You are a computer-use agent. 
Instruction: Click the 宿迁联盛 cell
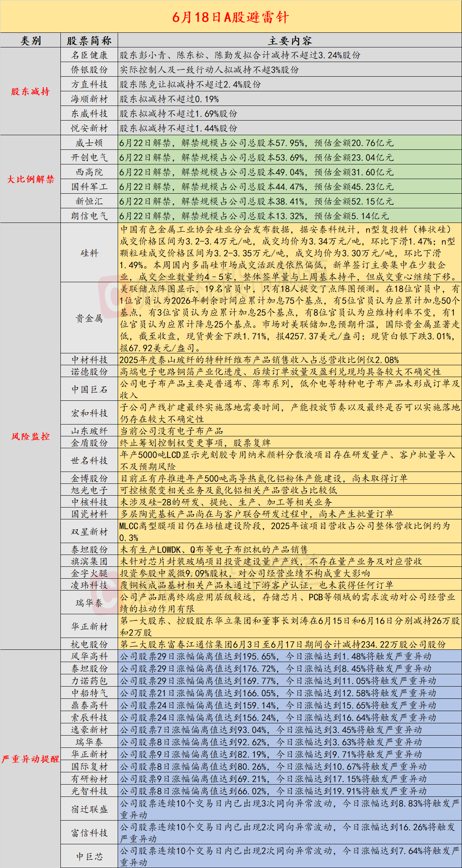pyautogui.click(x=89, y=809)
